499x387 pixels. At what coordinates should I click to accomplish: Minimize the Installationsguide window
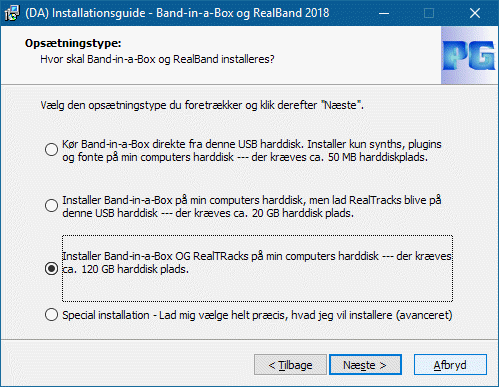pos(384,13)
